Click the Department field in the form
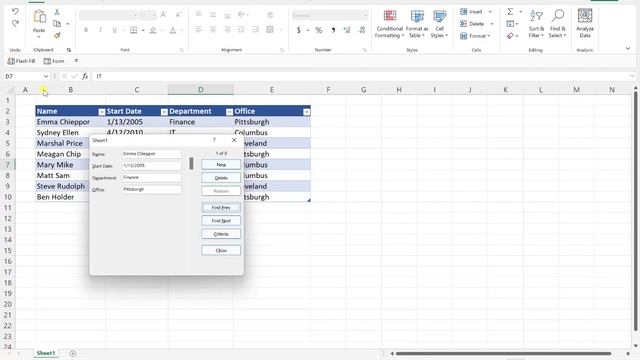The height and width of the screenshot is (360, 640). 151,178
